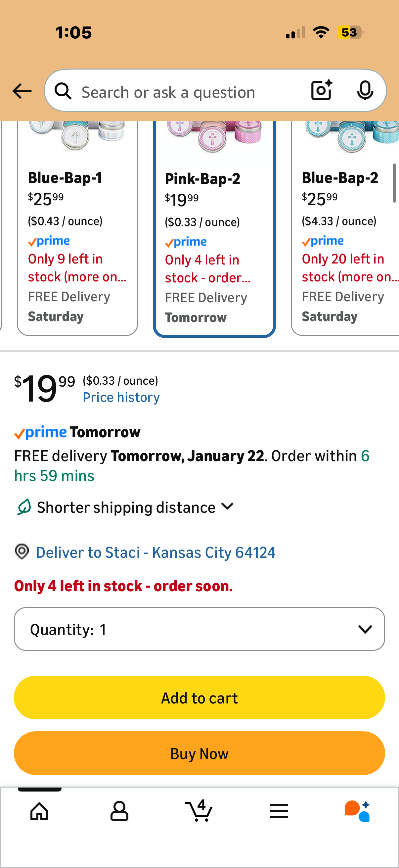This screenshot has width=399, height=868.
Task: Tap the magnifier search icon
Action: tap(63, 91)
